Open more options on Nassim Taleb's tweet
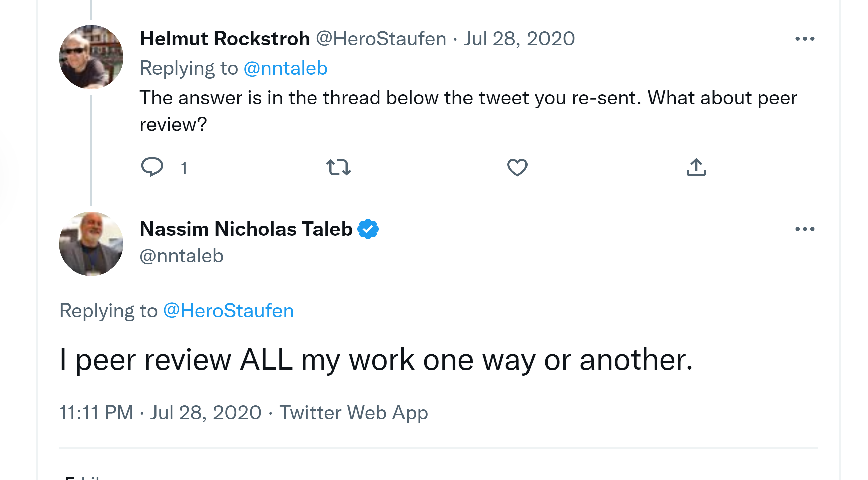 click(x=805, y=229)
